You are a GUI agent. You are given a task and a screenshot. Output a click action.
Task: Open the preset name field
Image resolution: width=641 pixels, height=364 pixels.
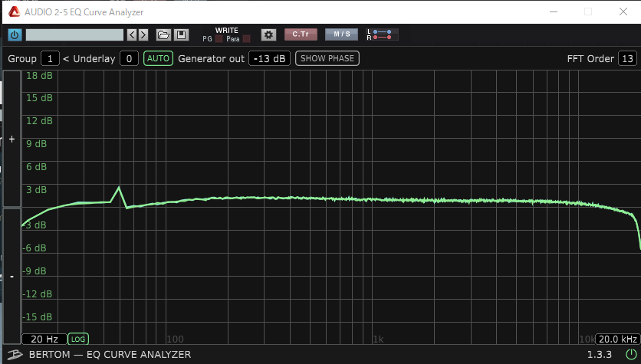(x=74, y=34)
